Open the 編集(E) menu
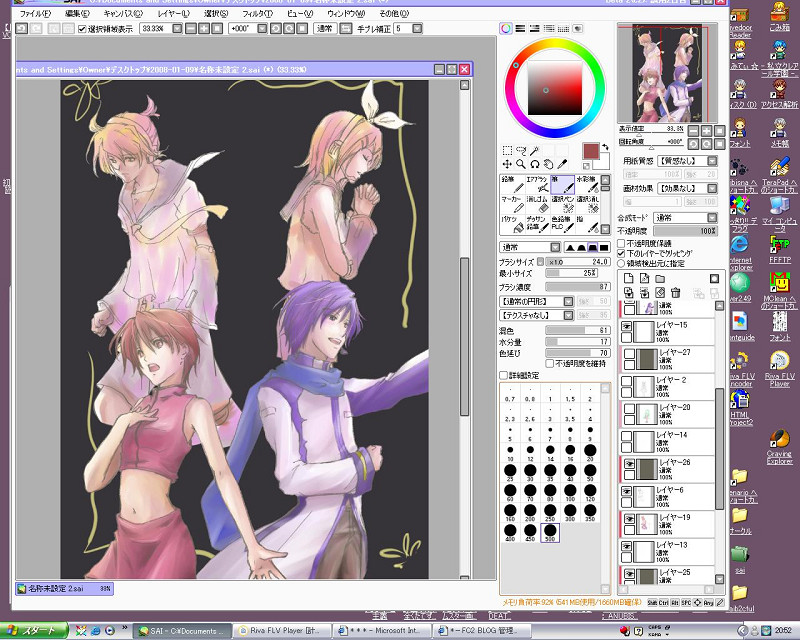Image resolution: width=800 pixels, height=640 pixels. point(77,13)
